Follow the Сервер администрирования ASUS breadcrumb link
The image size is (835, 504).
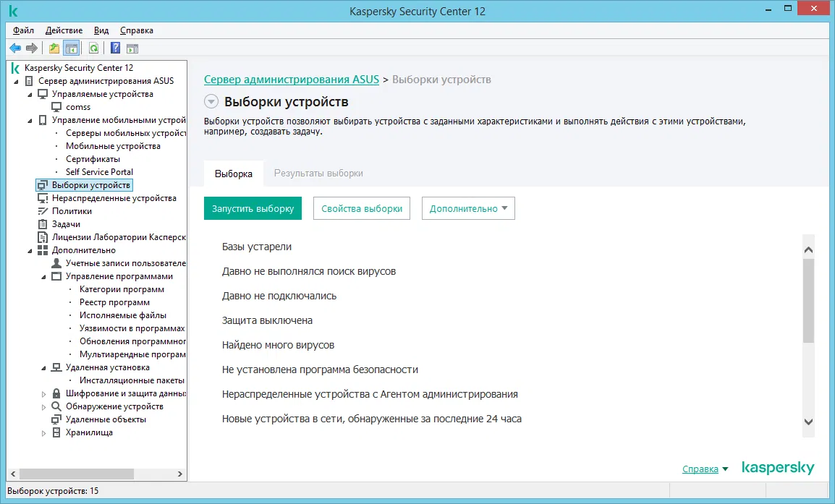(292, 80)
